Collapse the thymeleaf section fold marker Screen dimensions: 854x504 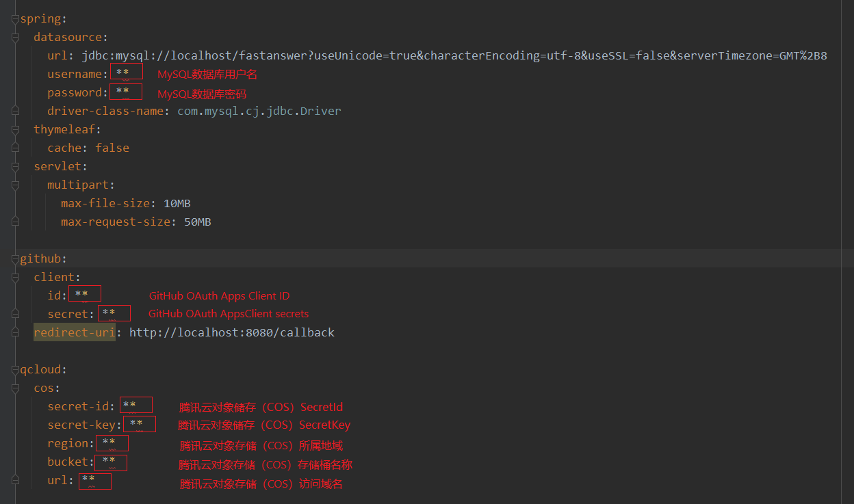click(x=15, y=130)
